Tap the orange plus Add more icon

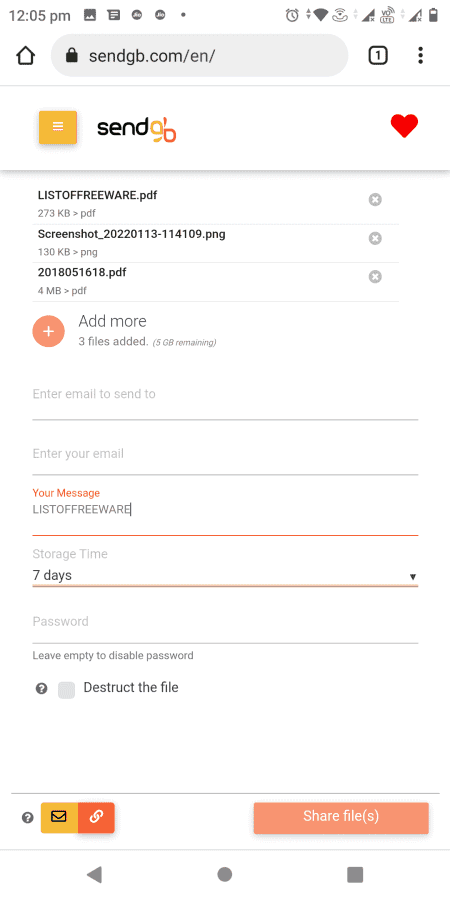coord(48,331)
